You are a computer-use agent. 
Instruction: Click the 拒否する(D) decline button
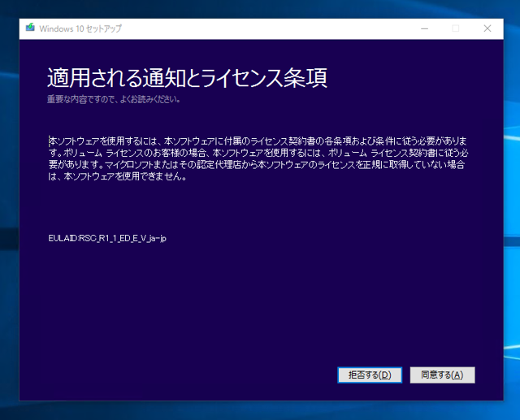[370, 375]
